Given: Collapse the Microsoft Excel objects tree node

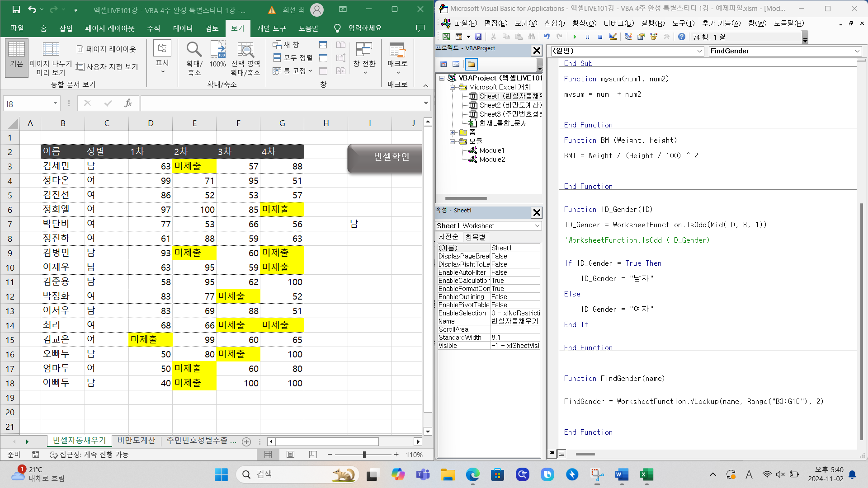Looking at the screenshot, I should (x=452, y=87).
